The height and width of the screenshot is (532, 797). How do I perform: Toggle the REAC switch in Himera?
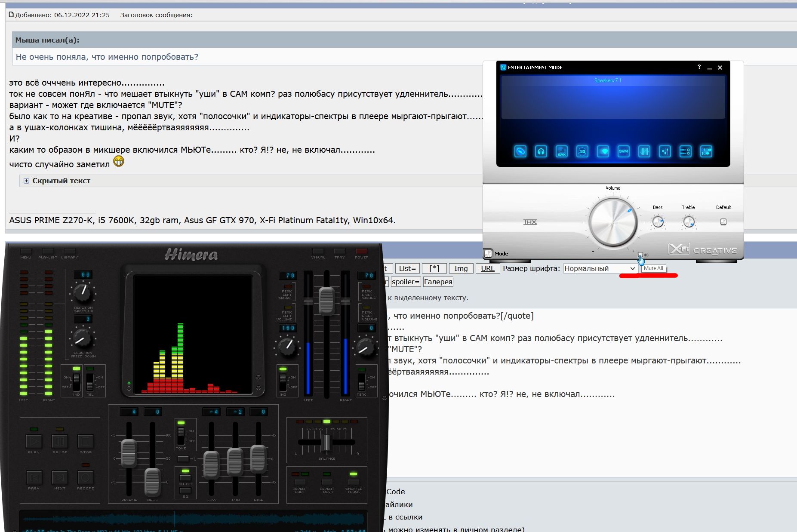(362, 382)
